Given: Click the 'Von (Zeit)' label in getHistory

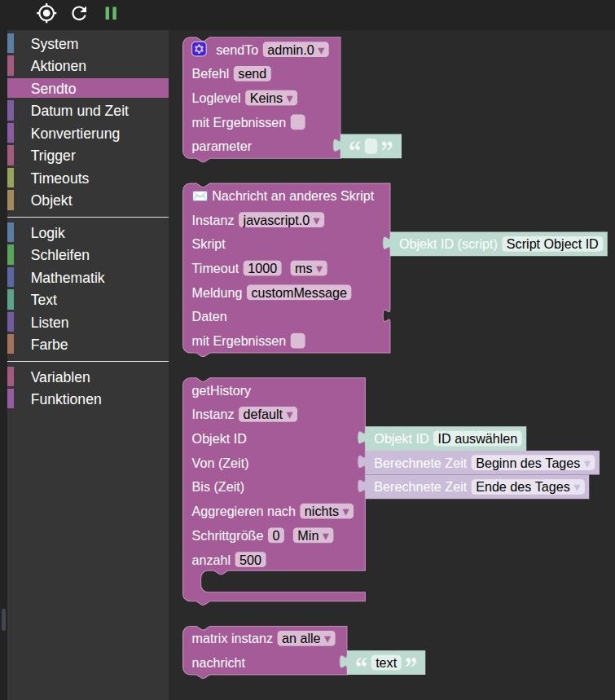Looking at the screenshot, I should (220, 463).
